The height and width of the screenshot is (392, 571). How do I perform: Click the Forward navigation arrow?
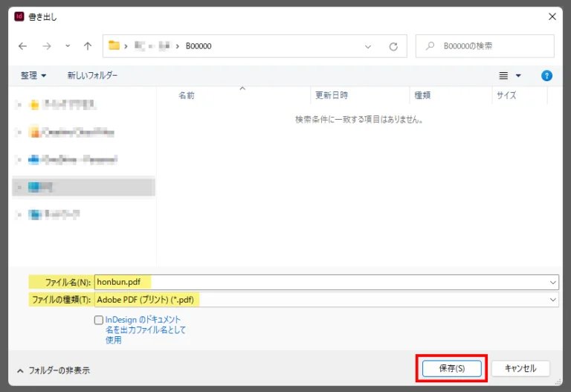click(x=47, y=46)
